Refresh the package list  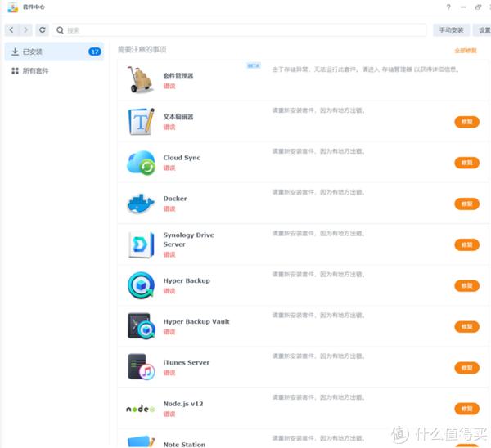pyautogui.click(x=43, y=30)
